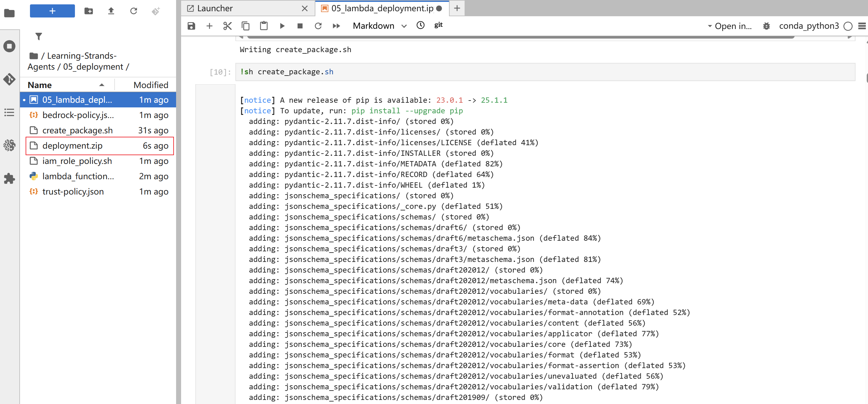
Task: Toggle the debugger bug icon
Action: pos(767,26)
